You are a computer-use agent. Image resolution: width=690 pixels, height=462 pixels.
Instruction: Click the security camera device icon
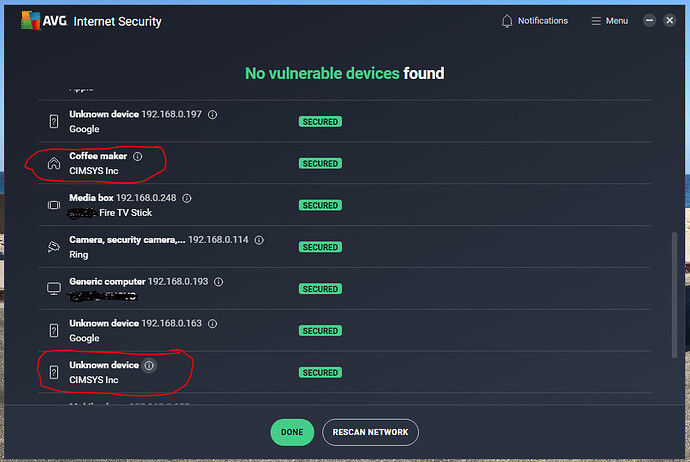pos(54,247)
